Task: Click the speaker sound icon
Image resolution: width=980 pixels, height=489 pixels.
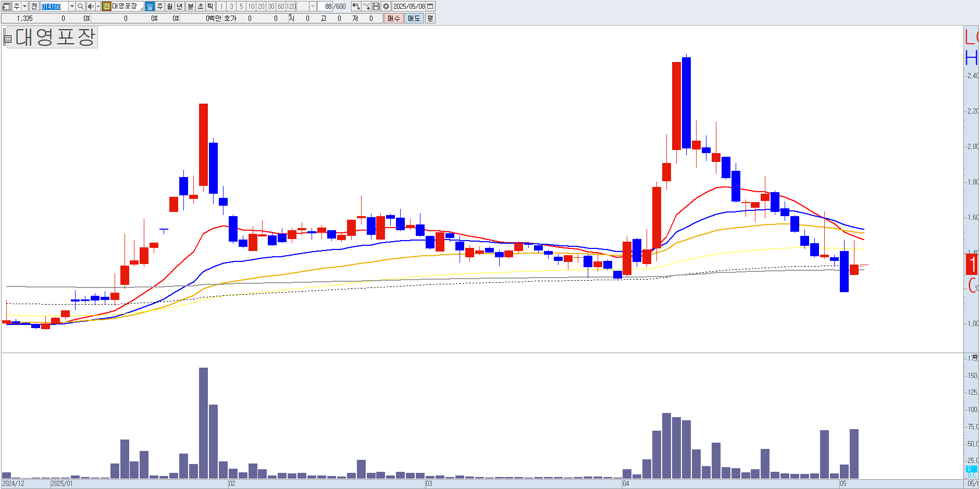Action: click(x=91, y=6)
